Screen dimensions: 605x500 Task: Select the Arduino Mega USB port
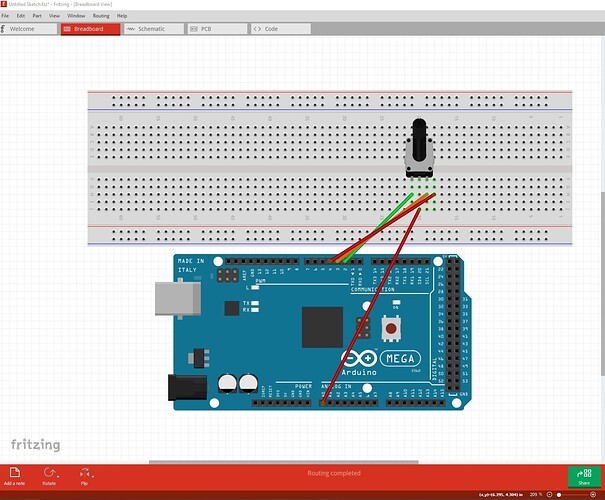point(178,299)
